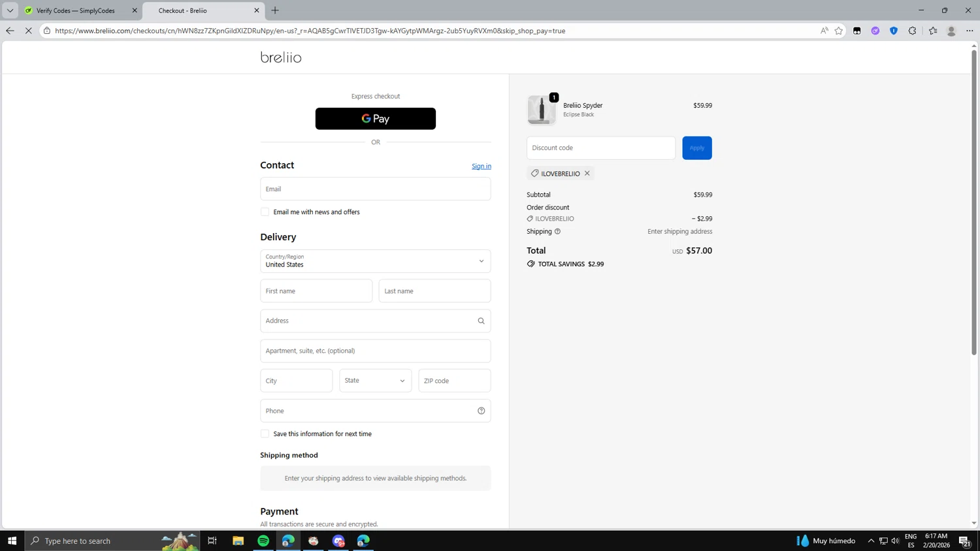Pay with Google Pay express checkout
Viewport: 980px width, 551px height.
[376, 119]
